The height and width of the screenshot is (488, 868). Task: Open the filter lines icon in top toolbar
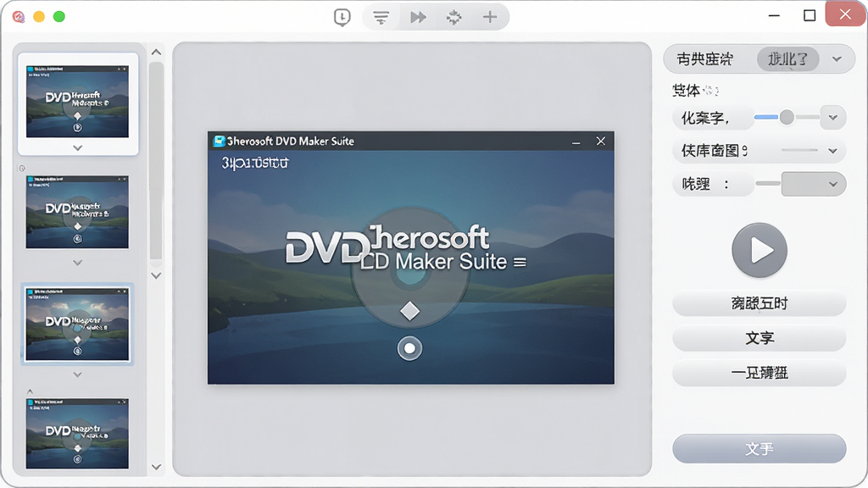click(x=381, y=18)
